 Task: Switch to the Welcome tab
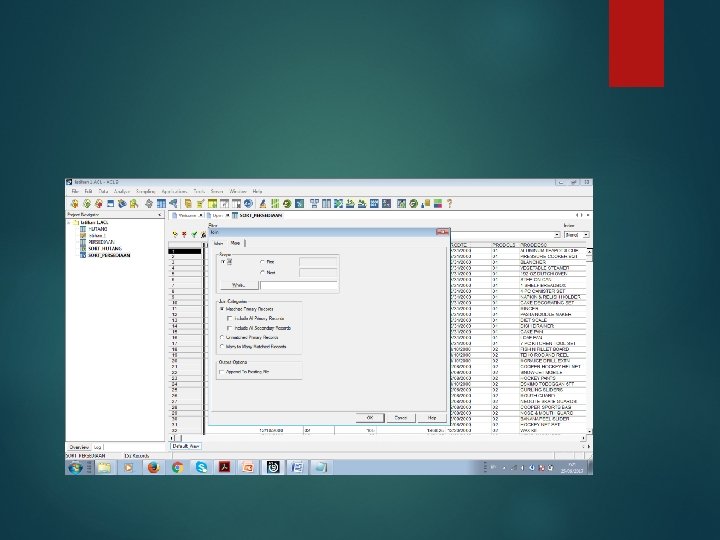[x=187, y=215]
